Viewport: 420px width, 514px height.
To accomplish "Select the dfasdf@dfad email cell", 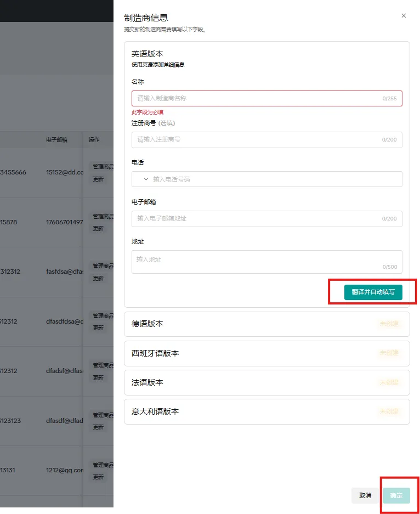I will coord(65,421).
